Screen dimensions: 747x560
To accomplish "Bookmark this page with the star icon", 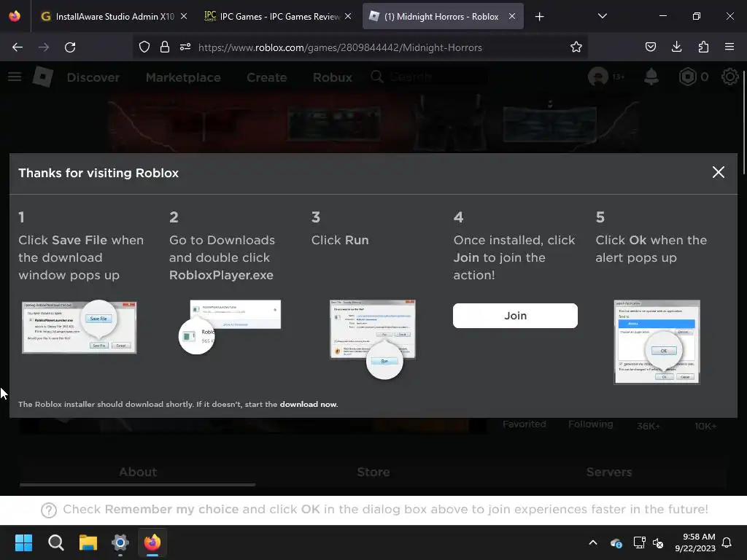I will coord(576,47).
